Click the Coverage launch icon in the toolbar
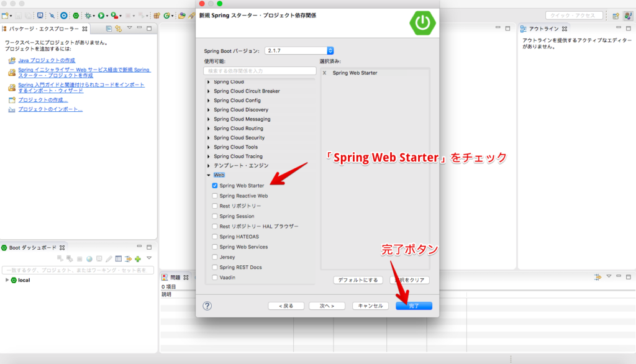 pyautogui.click(x=114, y=15)
